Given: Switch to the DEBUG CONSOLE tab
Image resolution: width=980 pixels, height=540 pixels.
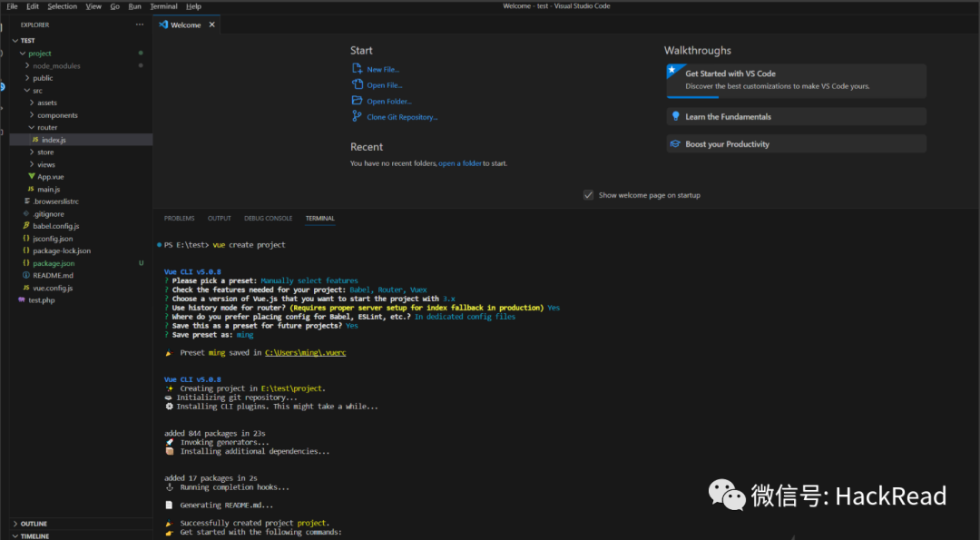Looking at the screenshot, I should [x=268, y=218].
